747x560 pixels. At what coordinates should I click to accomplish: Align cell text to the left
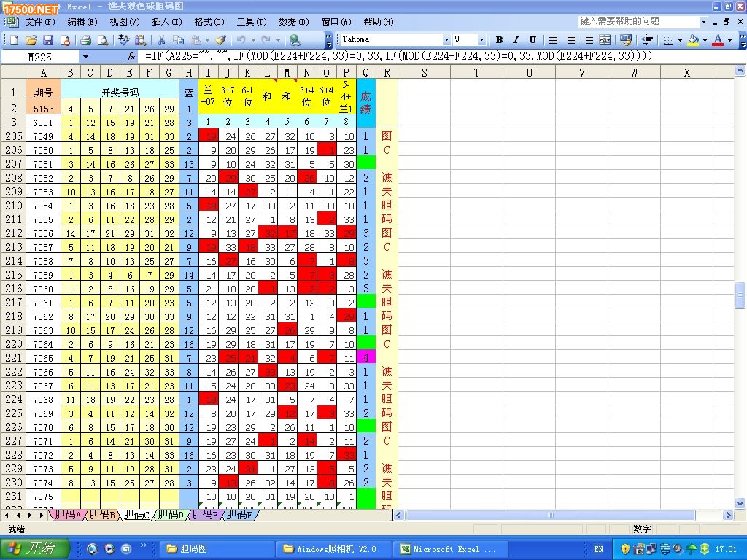click(x=554, y=40)
